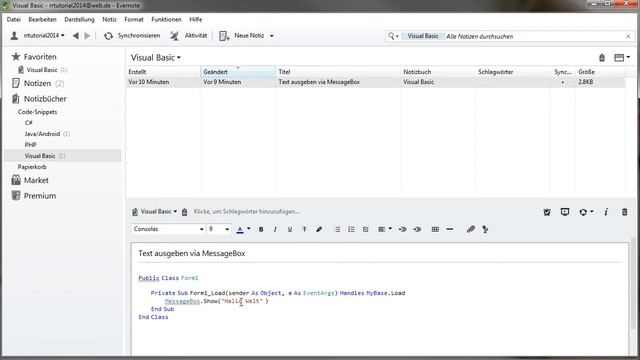Open the share note dropdown
Image resolution: width=640 pixels, height=360 pixels.
[586, 212]
